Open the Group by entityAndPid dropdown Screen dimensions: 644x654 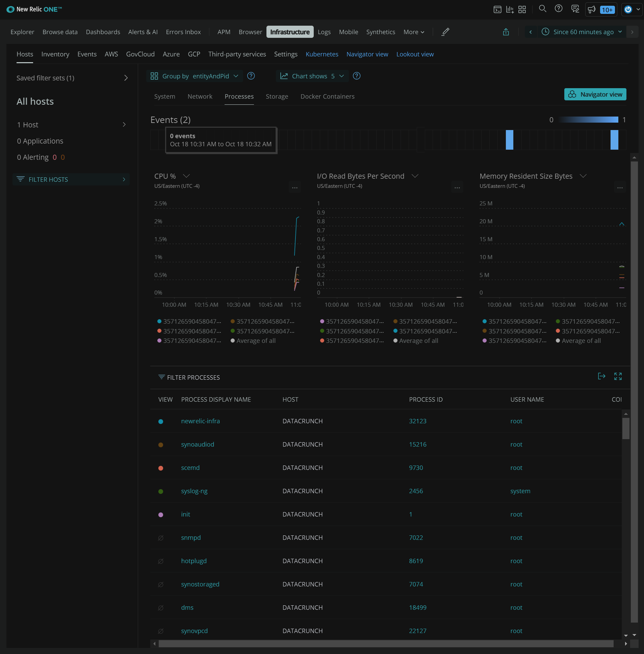pyautogui.click(x=195, y=76)
